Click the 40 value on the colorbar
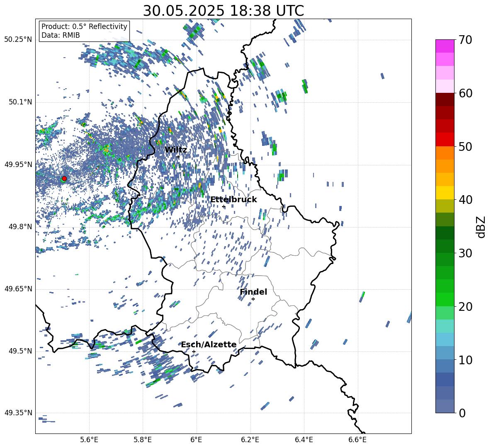 point(465,200)
